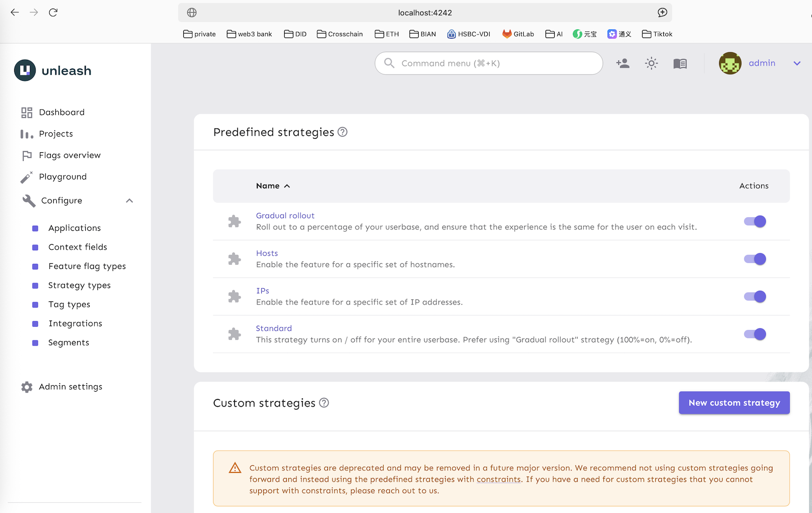Screen dimensions: 812x513
Task: Go to Segments in the Configure menu
Action: tap(69, 343)
